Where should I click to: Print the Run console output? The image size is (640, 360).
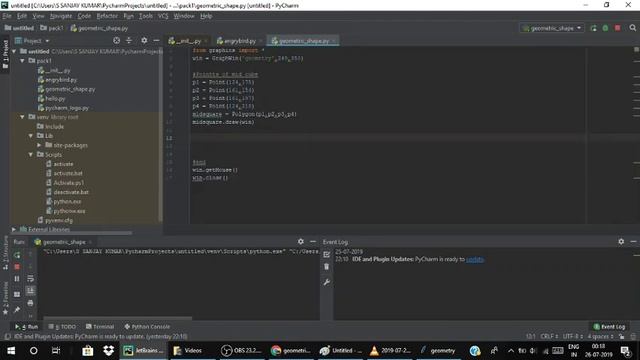pos(31,303)
